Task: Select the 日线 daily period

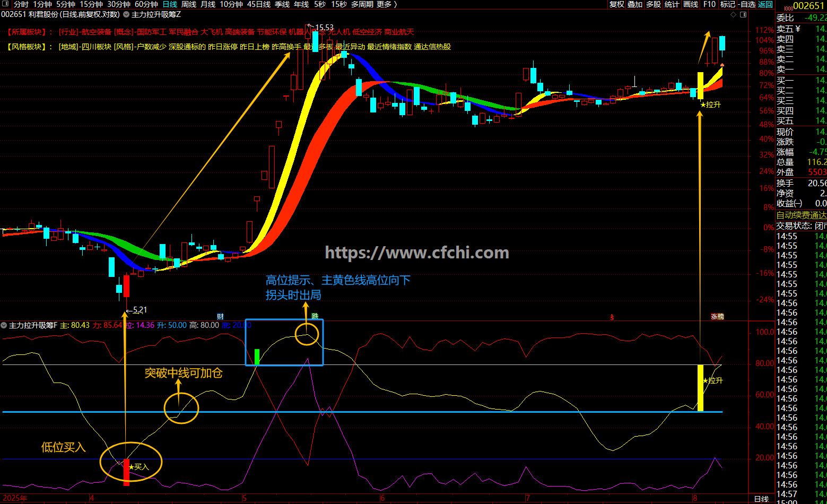Action: pyautogui.click(x=170, y=4)
